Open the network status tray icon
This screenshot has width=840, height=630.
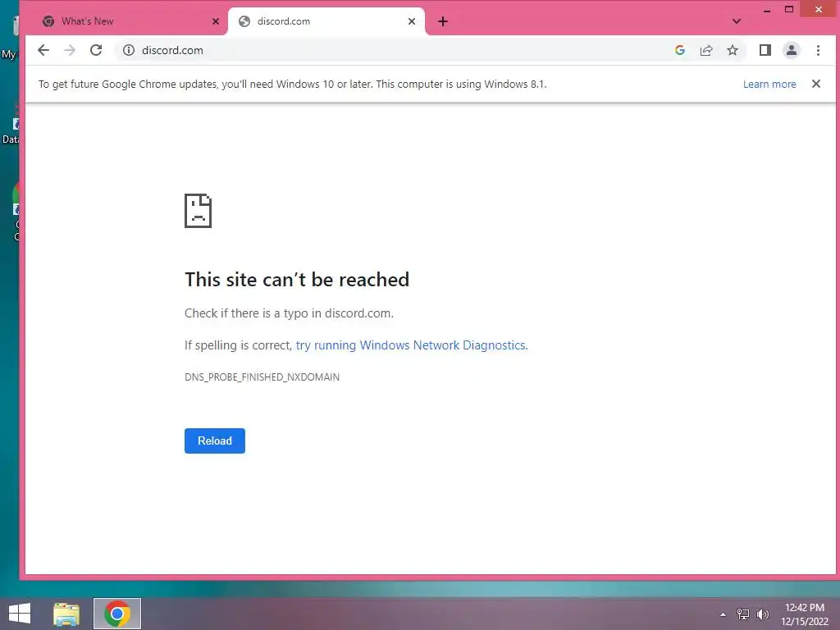click(x=743, y=614)
